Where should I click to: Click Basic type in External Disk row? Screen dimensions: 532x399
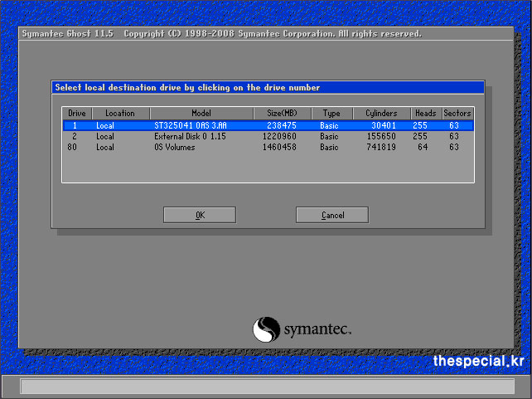[x=329, y=137]
